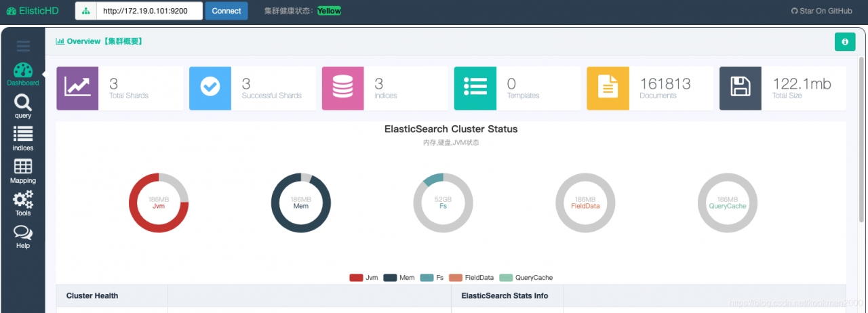Click the yellow Documents file icon
868x313 pixels.
608,88
